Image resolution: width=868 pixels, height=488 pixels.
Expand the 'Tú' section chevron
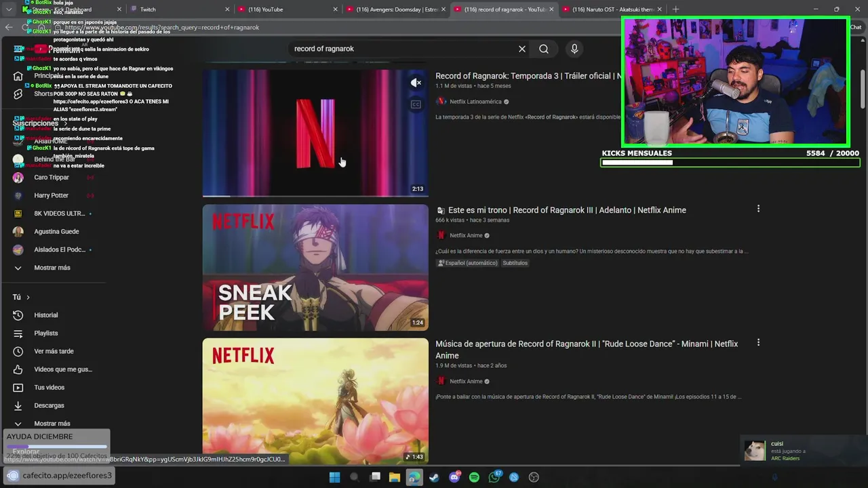click(x=28, y=298)
